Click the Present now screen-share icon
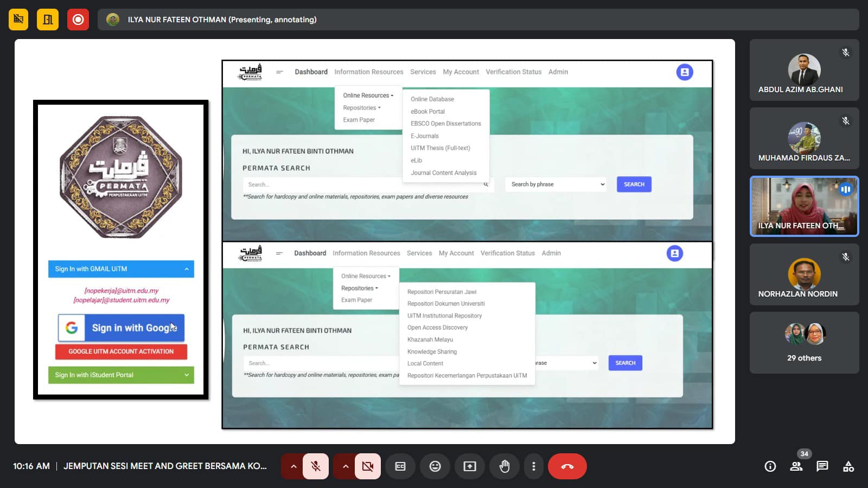Image resolution: width=868 pixels, height=488 pixels. pyautogui.click(x=470, y=466)
